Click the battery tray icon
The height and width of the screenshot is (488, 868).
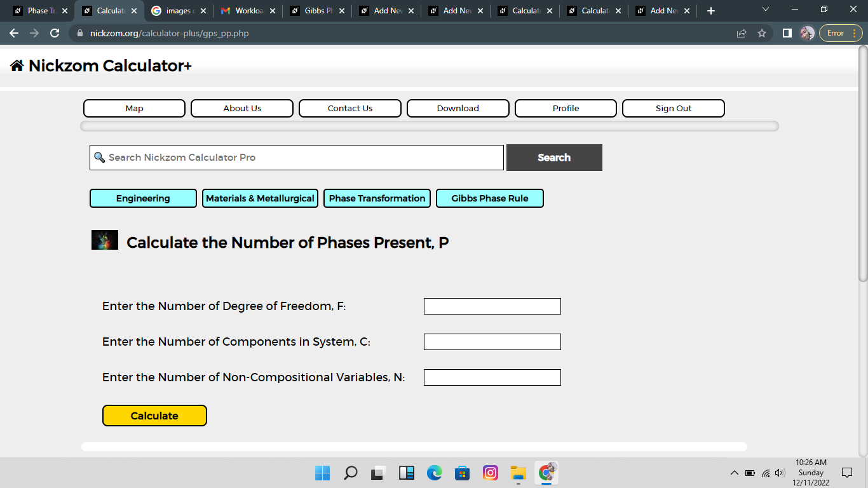click(x=750, y=473)
